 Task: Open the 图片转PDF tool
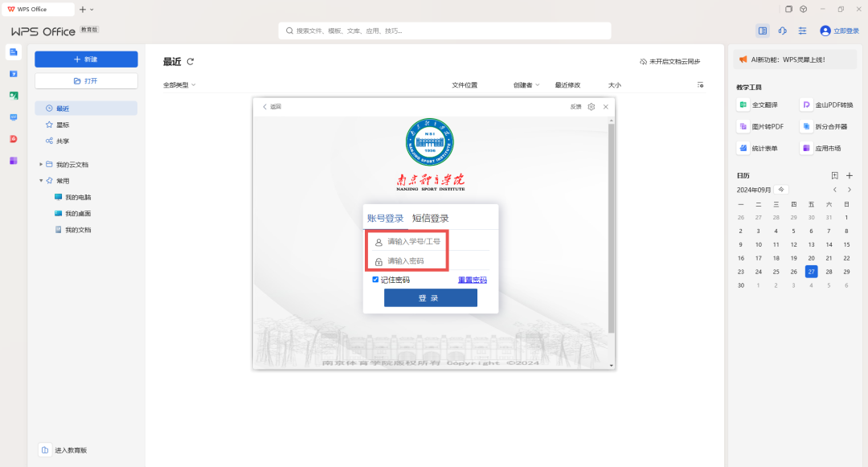point(761,126)
